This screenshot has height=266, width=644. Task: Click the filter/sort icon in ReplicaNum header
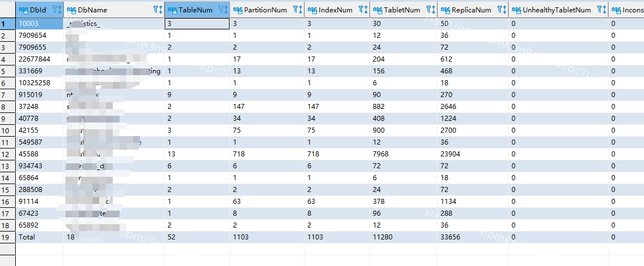(500, 10)
